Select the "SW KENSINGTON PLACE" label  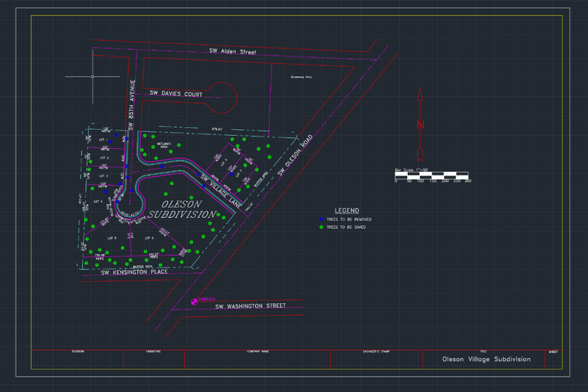135,272
